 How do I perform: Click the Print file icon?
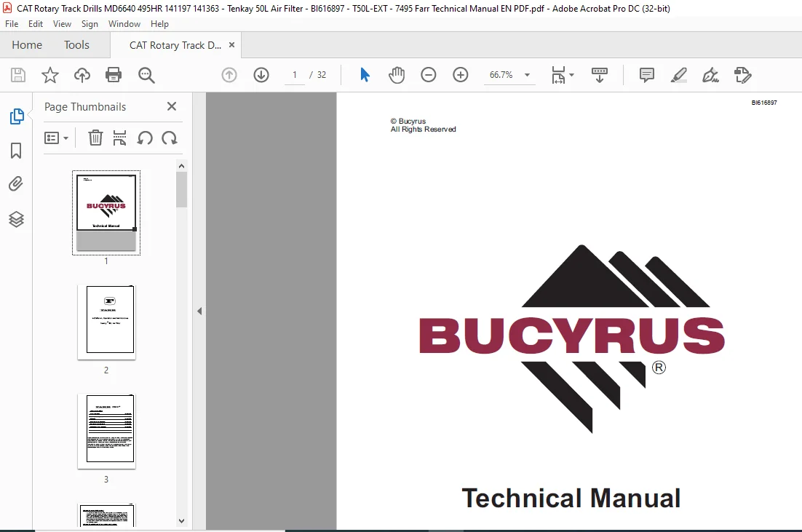[113, 75]
